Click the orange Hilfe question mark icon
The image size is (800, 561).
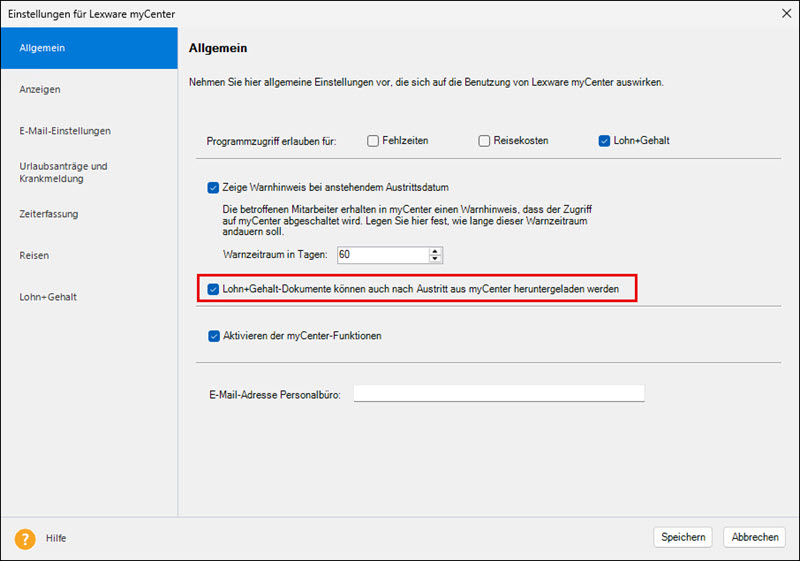pos(25,539)
